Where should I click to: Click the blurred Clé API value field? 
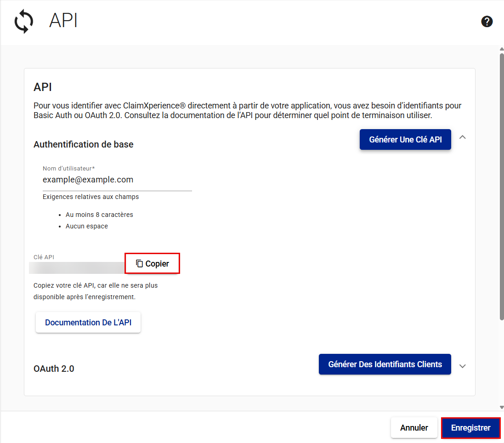tap(77, 268)
